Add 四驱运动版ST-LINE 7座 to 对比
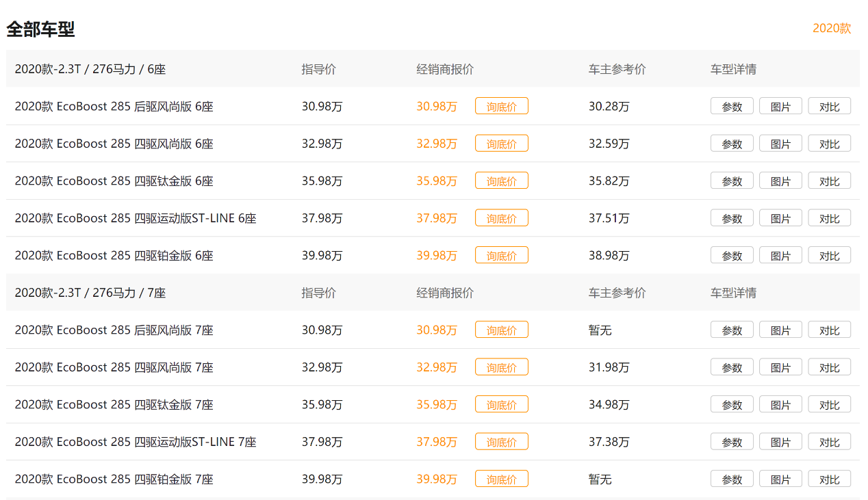This screenshot has width=868, height=500. coord(830,442)
